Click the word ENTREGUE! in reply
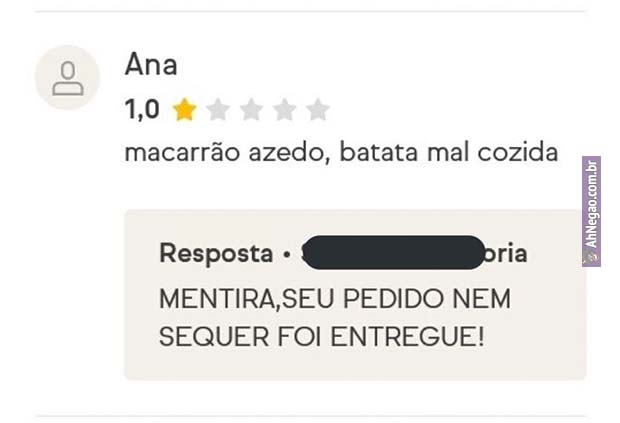This screenshot has width=620, height=423. tap(407, 337)
